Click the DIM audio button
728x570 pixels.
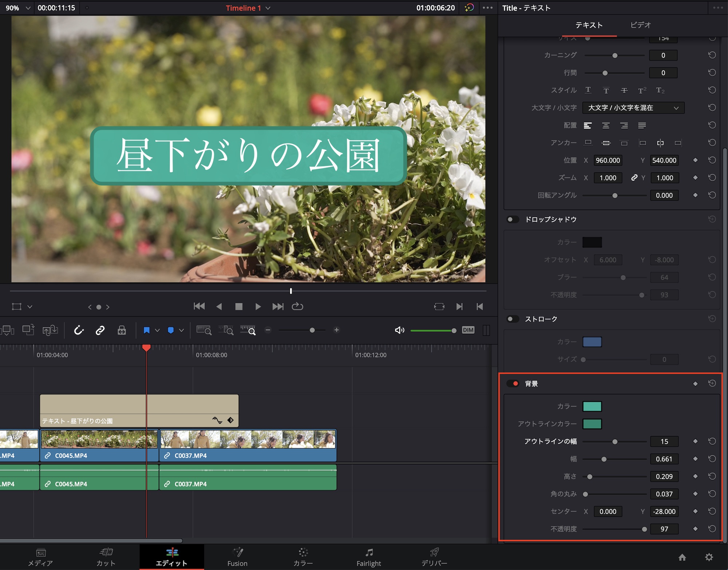468,330
